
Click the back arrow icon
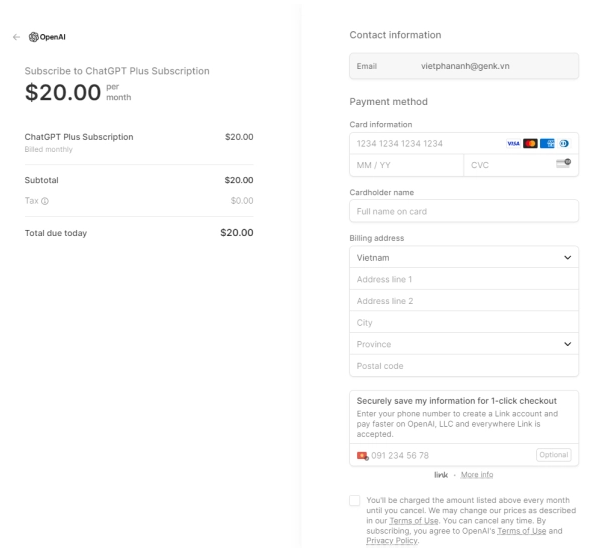click(16, 37)
